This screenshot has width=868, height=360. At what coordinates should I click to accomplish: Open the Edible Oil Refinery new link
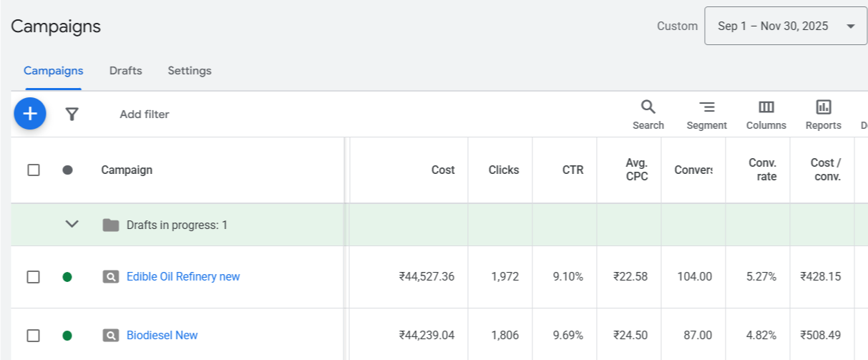(183, 277)
